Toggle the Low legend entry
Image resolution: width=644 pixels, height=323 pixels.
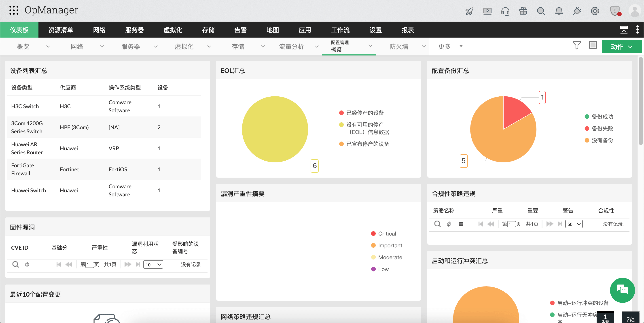tap(380, 269)
